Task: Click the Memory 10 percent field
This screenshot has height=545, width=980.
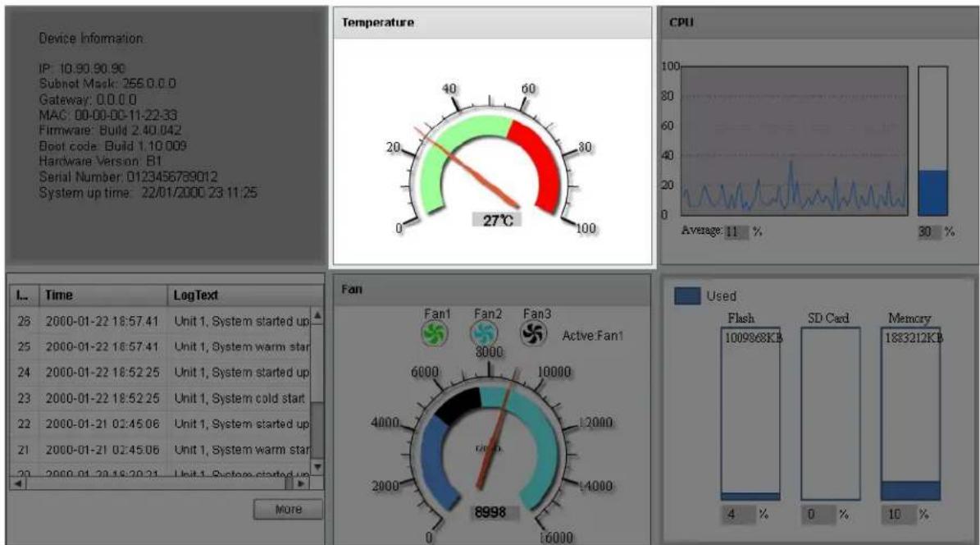Action: pos(899,515)
